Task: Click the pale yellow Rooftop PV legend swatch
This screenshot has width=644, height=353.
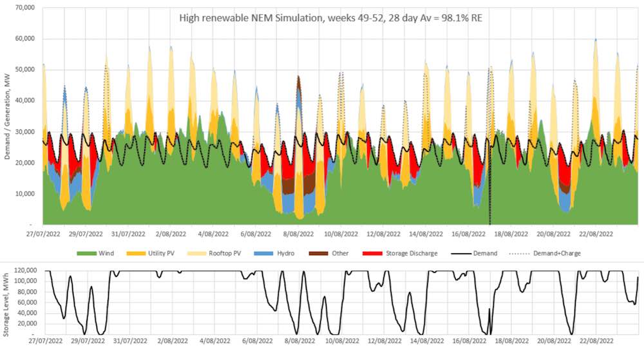Action: pos(196,254)
